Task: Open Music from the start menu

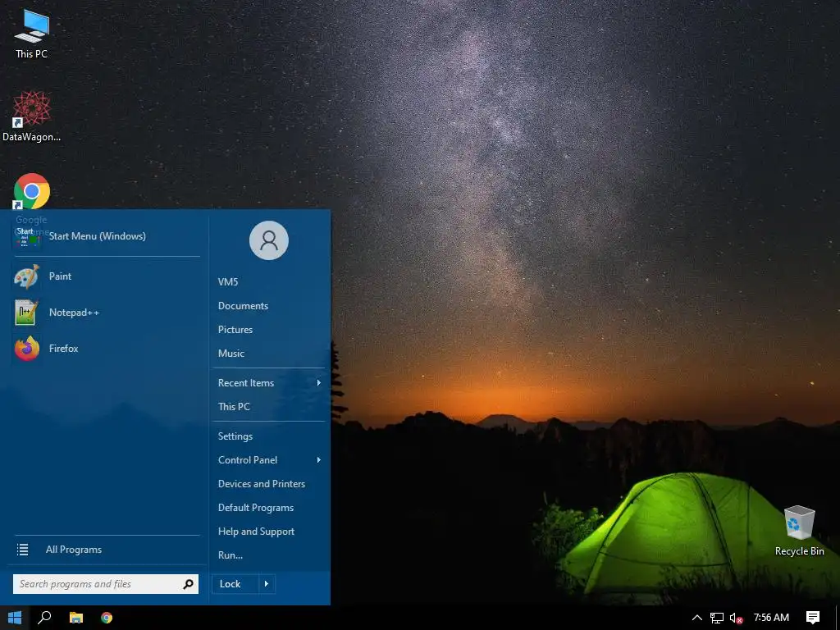Action: tap(231, 354)
